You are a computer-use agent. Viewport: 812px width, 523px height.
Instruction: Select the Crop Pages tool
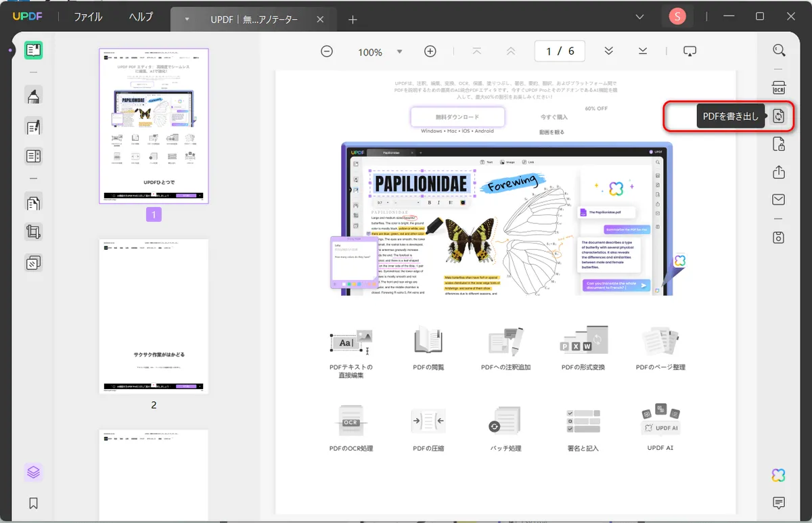coord(33,232)
